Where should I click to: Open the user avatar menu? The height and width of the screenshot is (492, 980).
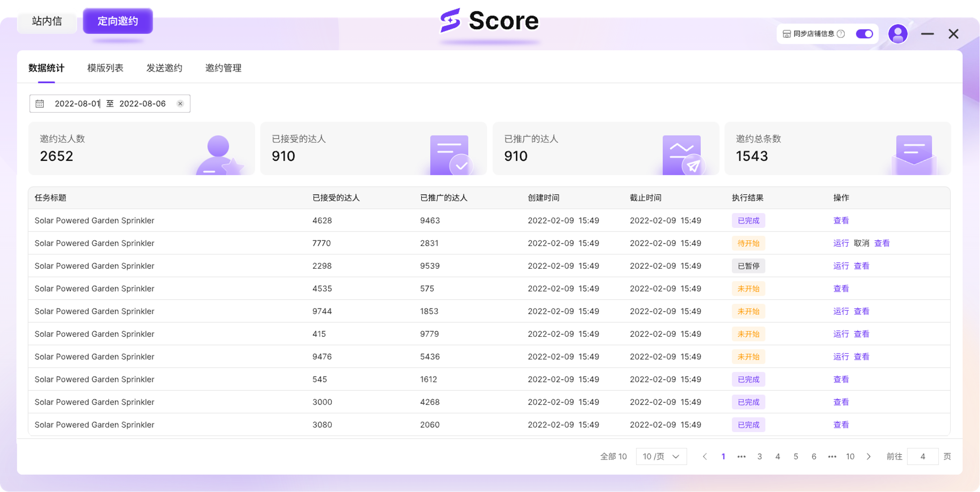tap(898, 34)
